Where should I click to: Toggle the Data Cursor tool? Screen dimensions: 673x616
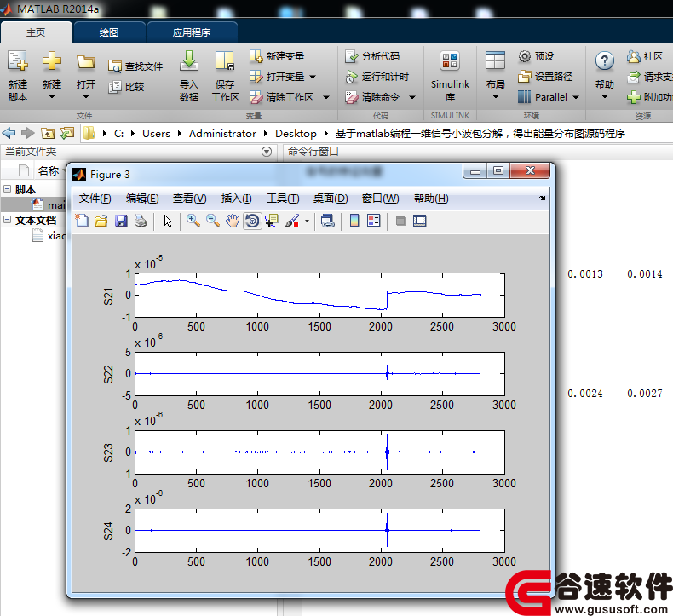pyautogui.click(x=272, y=221)
